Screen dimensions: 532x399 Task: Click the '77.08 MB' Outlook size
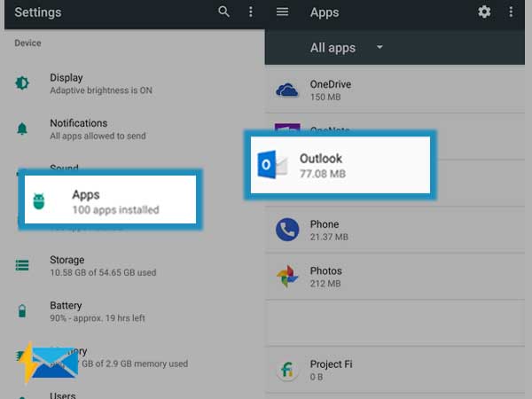323,174
